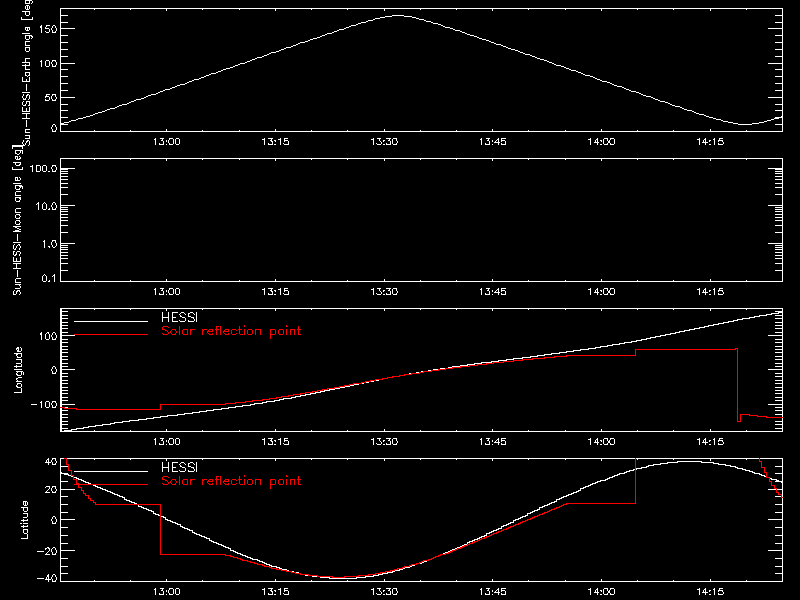This screenshot has width=800, height=600.
Task: Click 13:30 time label under Earth angle plot
Action: [384, 142]
